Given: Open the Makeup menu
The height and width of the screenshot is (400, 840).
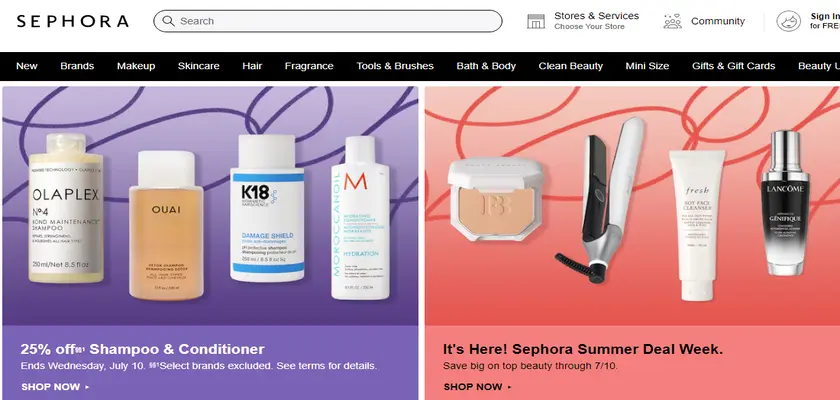Looking at the screenshot, I should pos(136,66).
